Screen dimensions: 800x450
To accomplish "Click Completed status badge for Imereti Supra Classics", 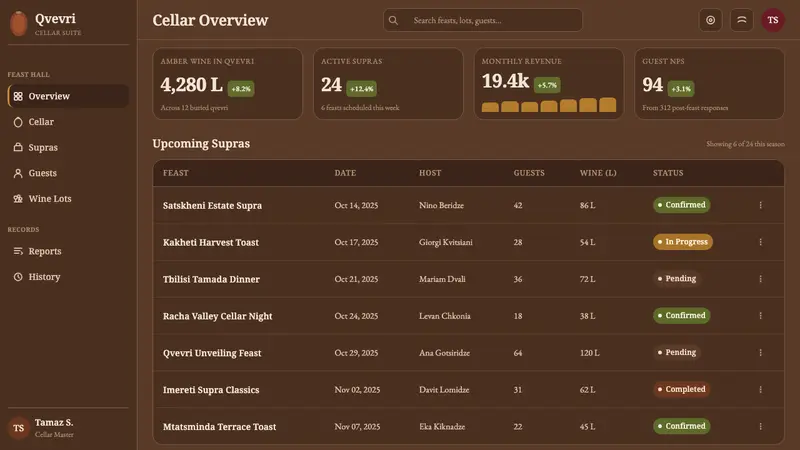I will pos(682,389).
